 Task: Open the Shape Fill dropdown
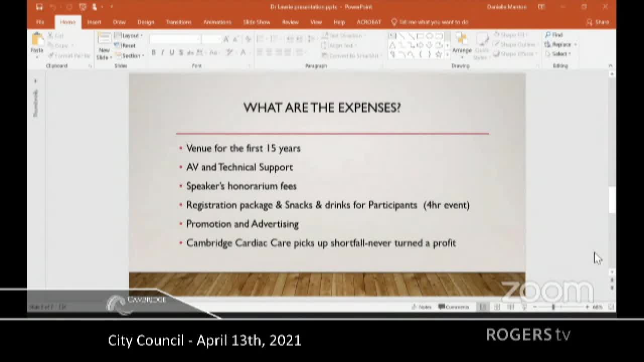coord(510,35)
